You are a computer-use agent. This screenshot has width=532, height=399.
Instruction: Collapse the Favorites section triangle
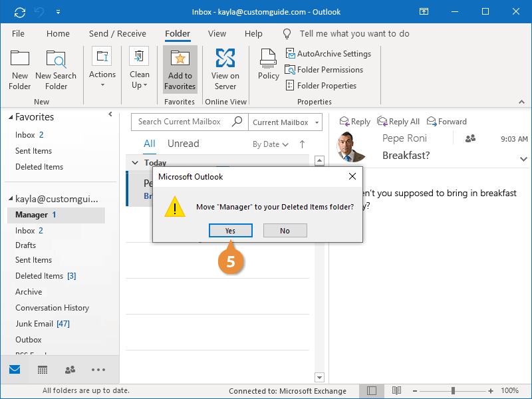[11, 118]
